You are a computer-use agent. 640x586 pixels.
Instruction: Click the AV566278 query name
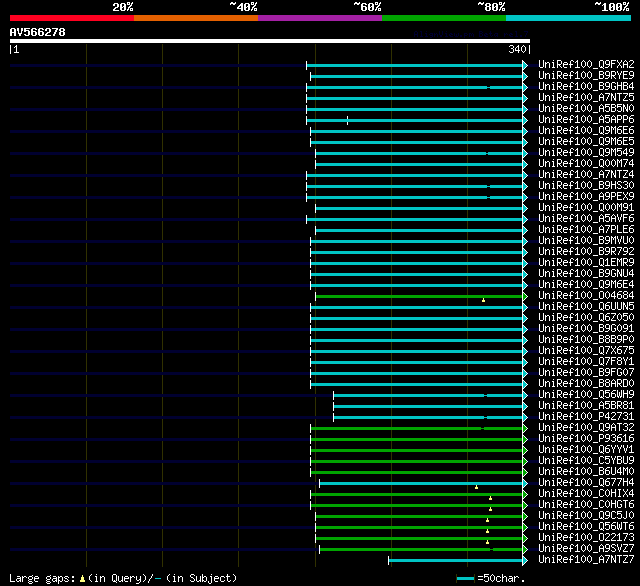click(38, 32)
